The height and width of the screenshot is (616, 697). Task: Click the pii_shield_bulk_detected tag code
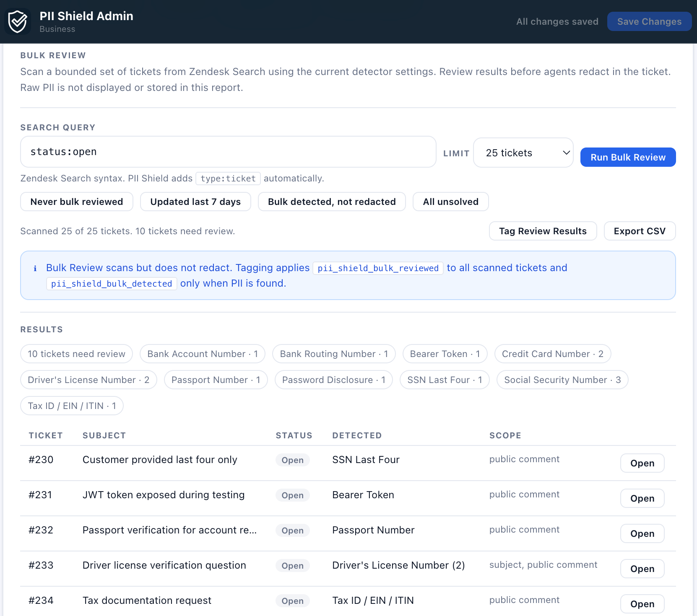tap(112, 284)
